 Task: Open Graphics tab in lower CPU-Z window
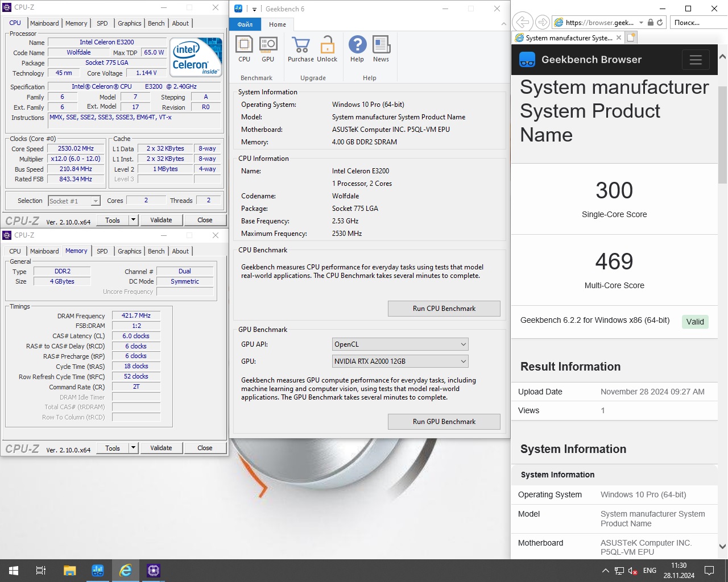[x=130, y=251]
